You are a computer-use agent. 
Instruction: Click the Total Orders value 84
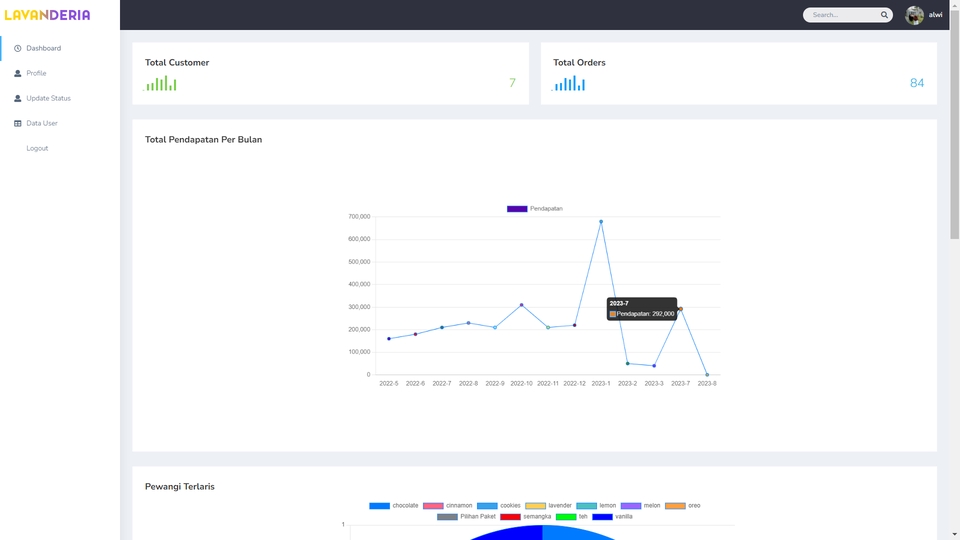click(x=917, y=83)
